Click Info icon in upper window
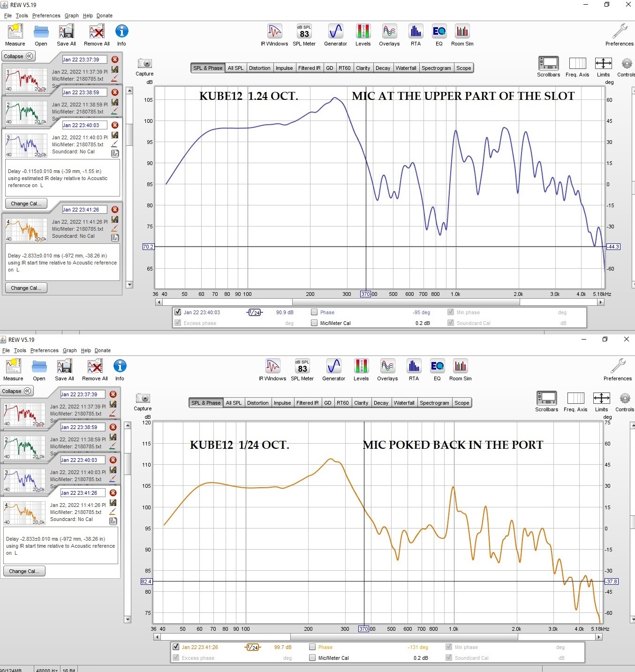 pos(121,31)
